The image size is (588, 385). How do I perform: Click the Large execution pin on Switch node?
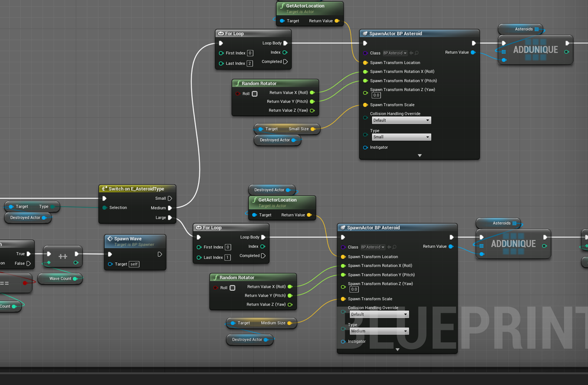coord(170,217)
